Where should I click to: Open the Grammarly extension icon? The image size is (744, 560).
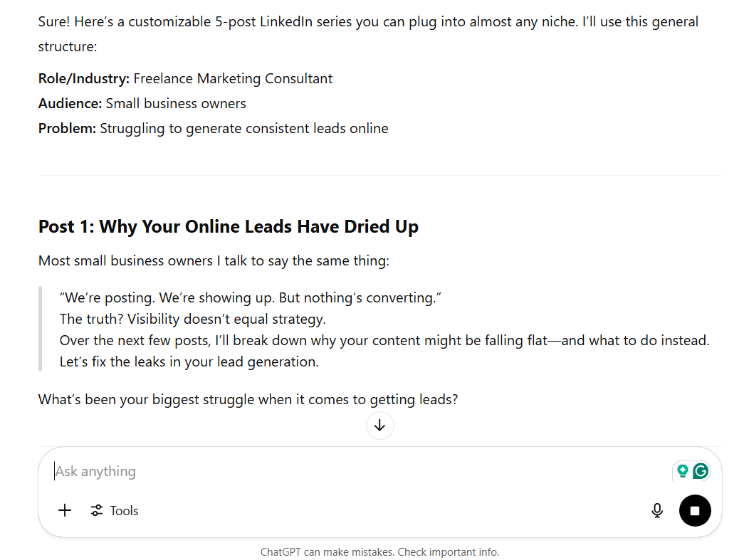pos(701,471)
